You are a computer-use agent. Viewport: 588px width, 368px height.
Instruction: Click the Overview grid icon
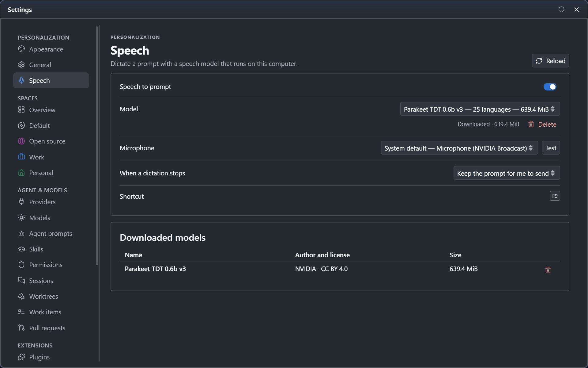[21, 110]
